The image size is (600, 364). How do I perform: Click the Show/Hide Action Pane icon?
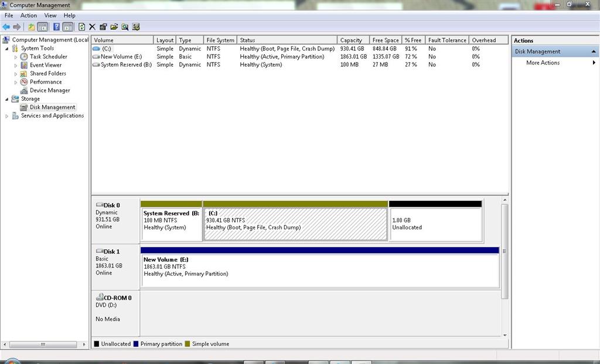pyautogui.click(x=69, y=26)
